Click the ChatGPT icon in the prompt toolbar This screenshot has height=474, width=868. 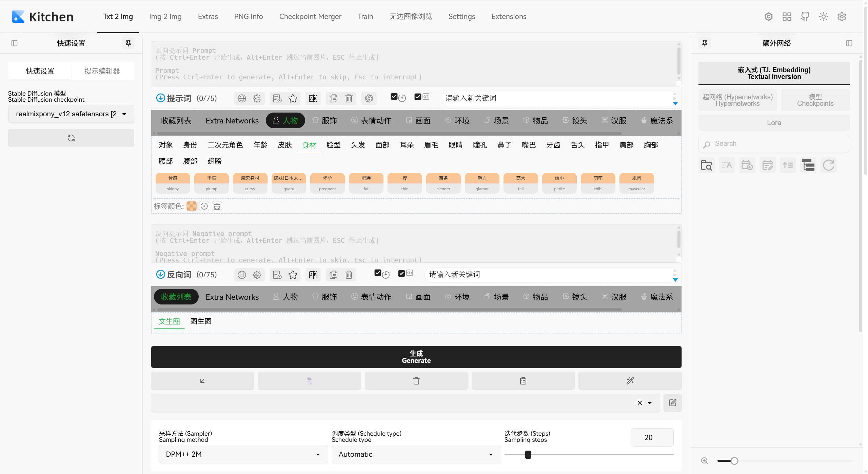(x=369, y=99)
